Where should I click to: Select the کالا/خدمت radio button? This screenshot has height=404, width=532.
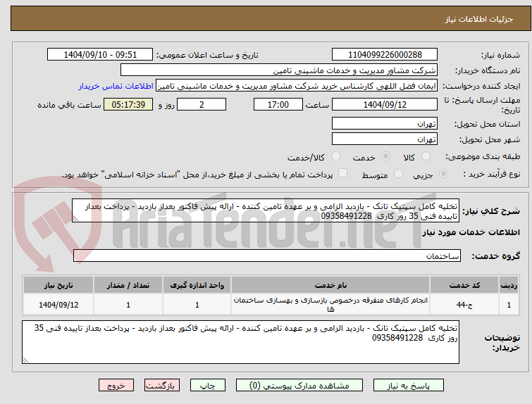tap(335, 156)
